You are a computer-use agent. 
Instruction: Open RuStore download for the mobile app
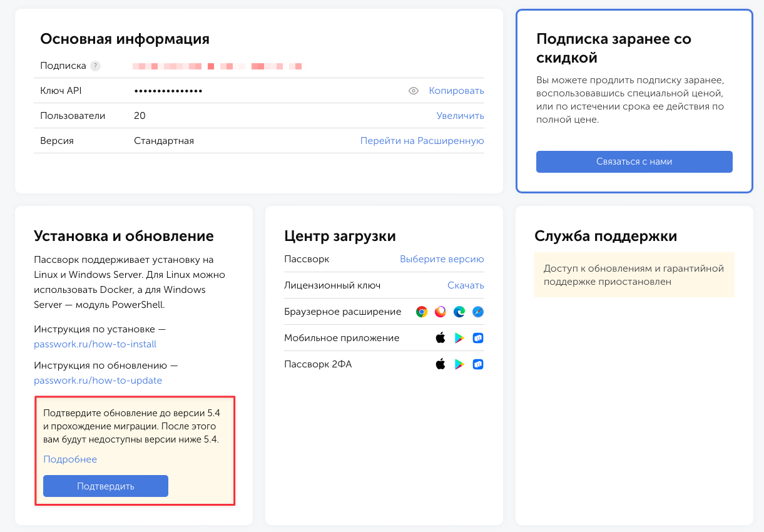pos(477,337)
